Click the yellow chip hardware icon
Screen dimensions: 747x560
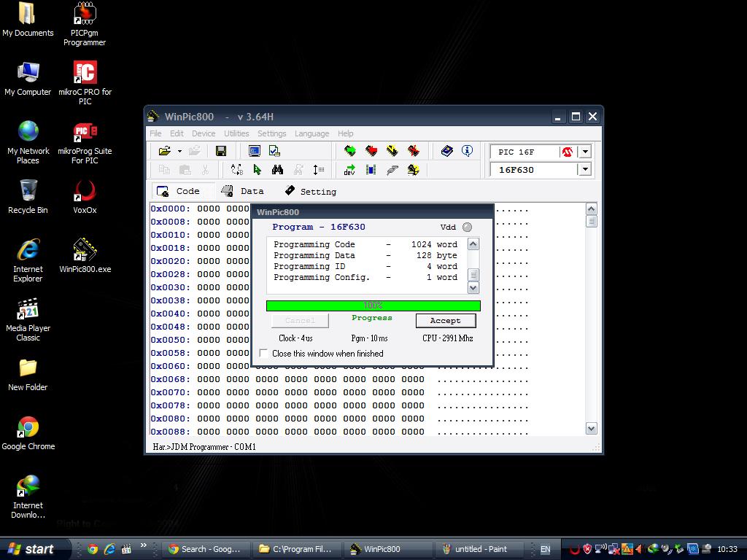[x=413, y=169]
